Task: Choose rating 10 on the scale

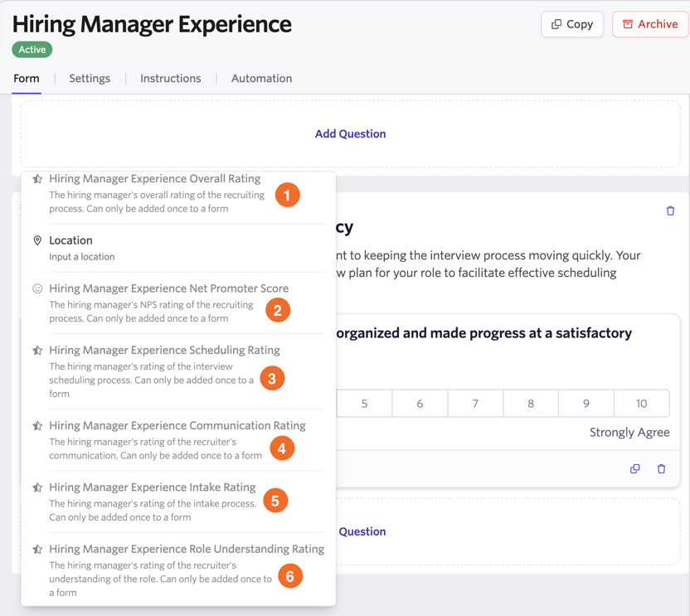Action: click(x=642, y=404)
